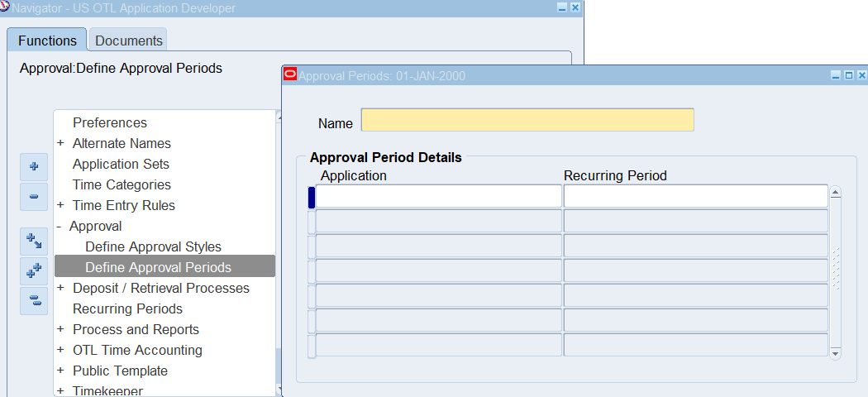Image resolution: width=868 pixels, height=397 pixels.
Task: Expand the OTL Time Accounting node
Action: [60, 350]
